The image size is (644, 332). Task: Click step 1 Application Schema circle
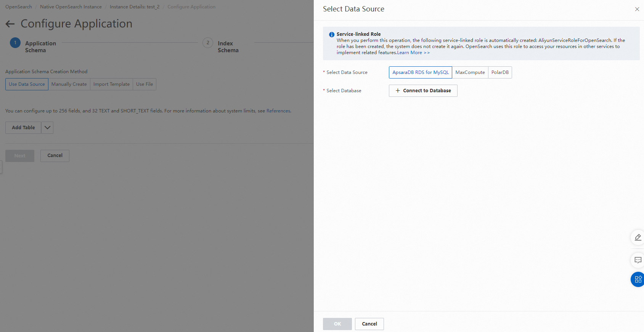click(x=15, y=43)
